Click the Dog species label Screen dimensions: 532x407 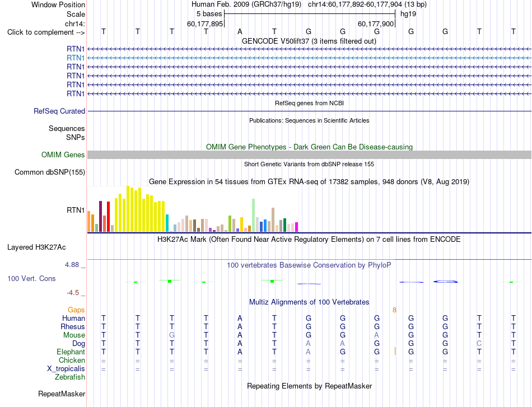click(x=79, y=344)
